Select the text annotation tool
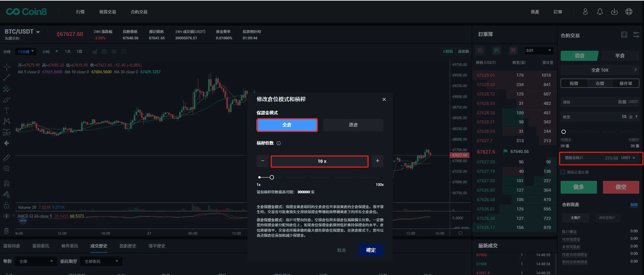 (6, 111)
